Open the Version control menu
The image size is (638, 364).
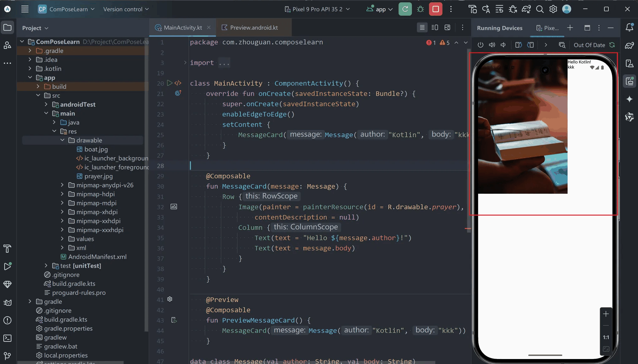[126, 9]
